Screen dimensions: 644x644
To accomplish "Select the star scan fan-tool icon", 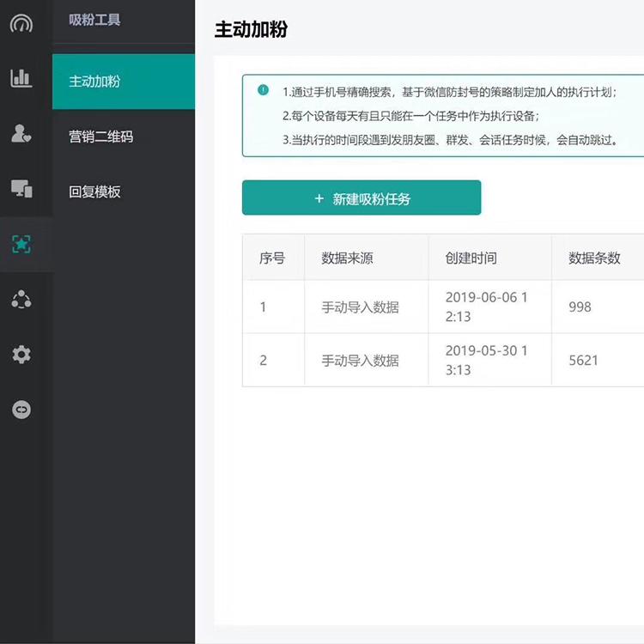I will [x=21, y=245].
